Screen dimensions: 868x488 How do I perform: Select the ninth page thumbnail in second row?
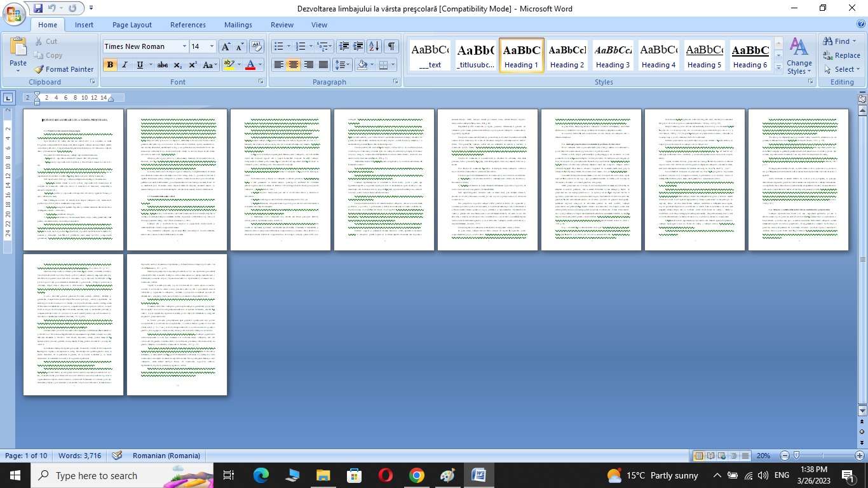(x=73, y=324)
